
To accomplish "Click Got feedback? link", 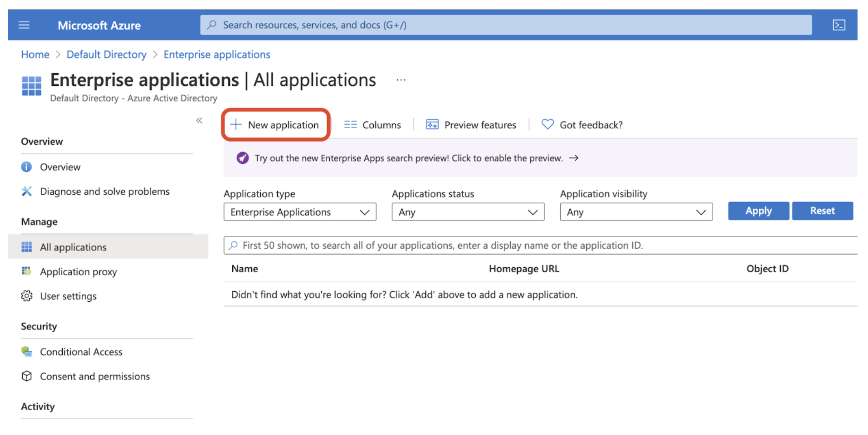I will (x=582, y=125).
